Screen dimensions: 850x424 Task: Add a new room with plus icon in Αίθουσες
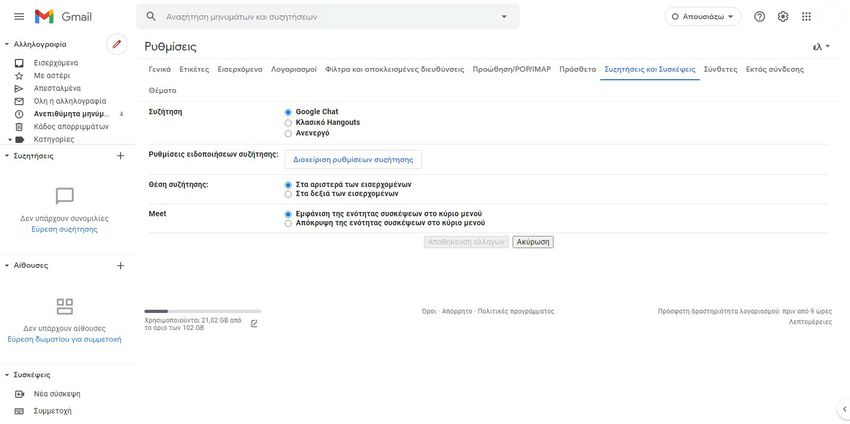pyautogui.click(x=120, y=266)
